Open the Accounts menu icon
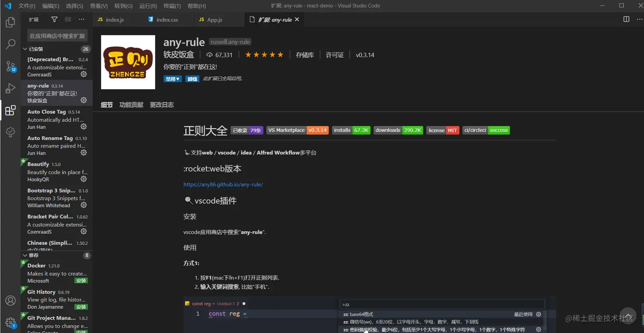This screenshot has width=644, height=333. coord(10,301)
